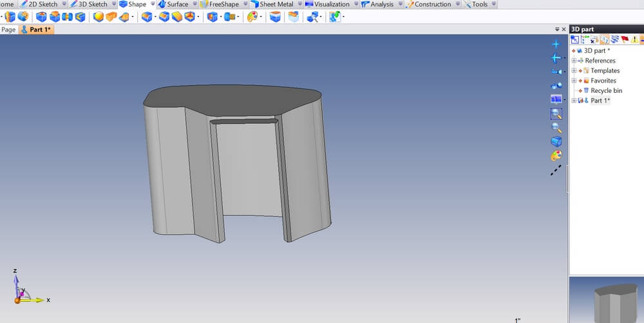Click the yellow warning triangle icon
The height and width of the screenshot is (323, 644).
634,40
